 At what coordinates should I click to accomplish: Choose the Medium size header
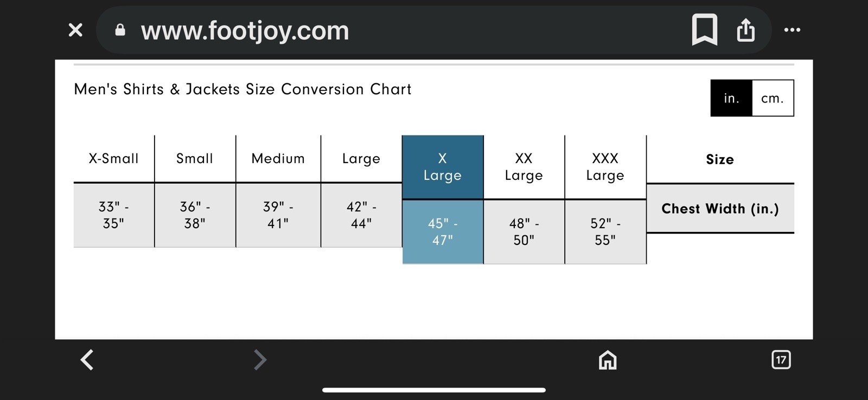(278, 159)
